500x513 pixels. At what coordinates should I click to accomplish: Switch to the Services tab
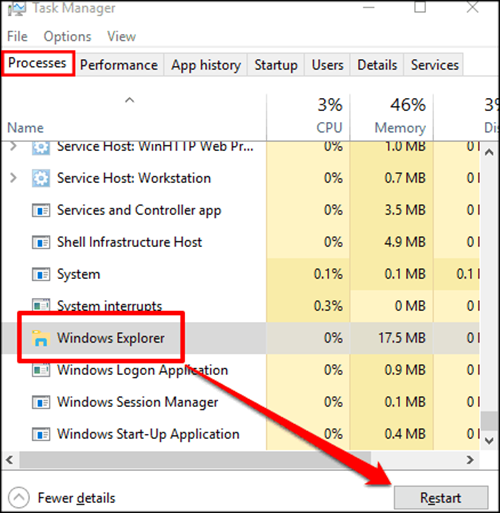(435, 65)
